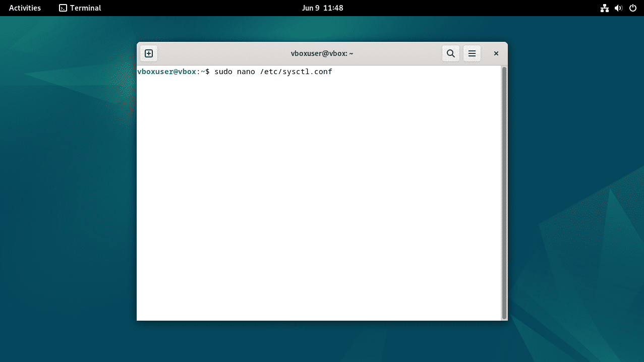The image size is (644, 362).
Task: Click the search icon in the header bar
Action: (450, 53)
